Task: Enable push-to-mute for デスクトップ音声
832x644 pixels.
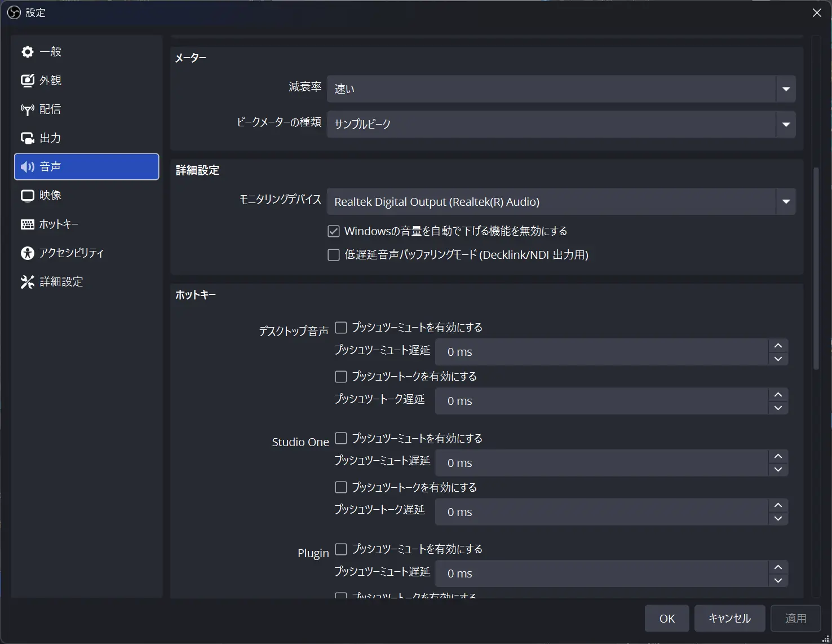Action: point(341,328)
